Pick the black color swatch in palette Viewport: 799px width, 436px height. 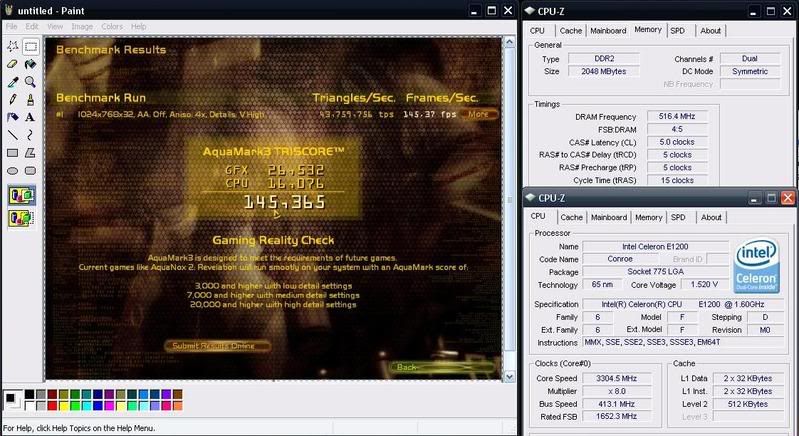pyautogui.click(x=30, y=394)
